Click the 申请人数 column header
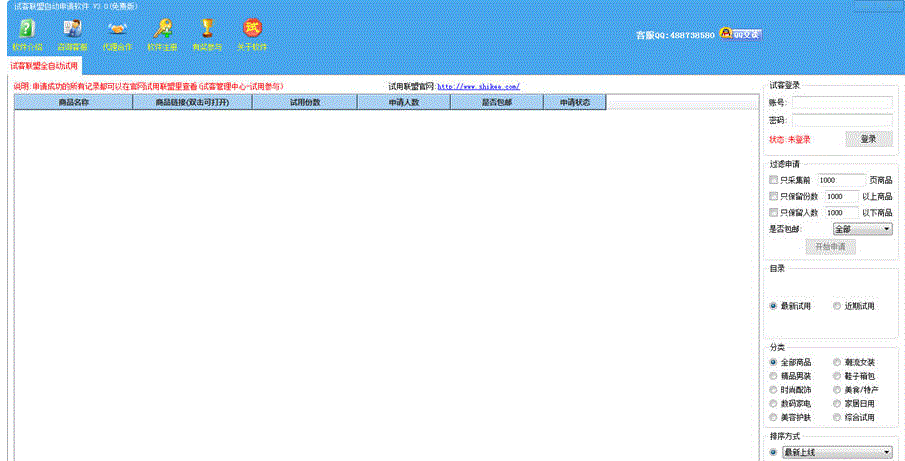The image size is (905, 461). 404,102
